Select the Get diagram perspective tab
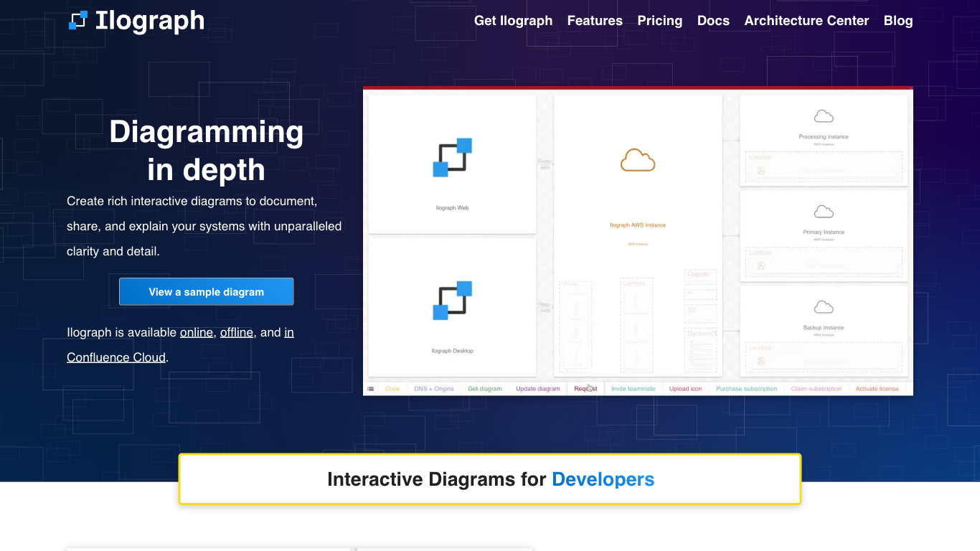The image size is (980, 551). (x=485, y=389)
